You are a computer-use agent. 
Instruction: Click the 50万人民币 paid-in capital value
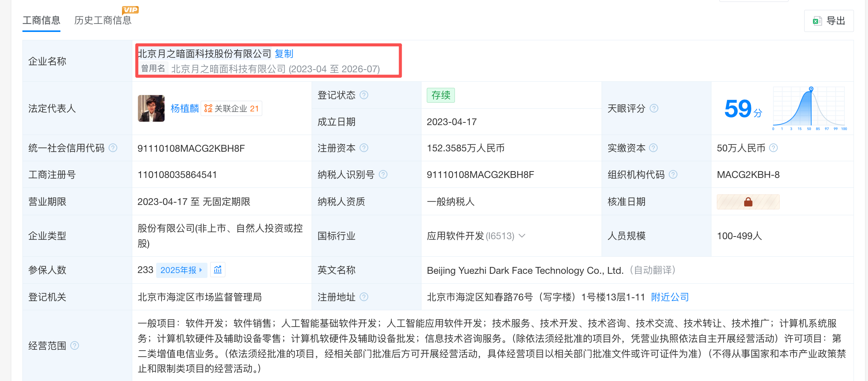[x=741, y=148]
